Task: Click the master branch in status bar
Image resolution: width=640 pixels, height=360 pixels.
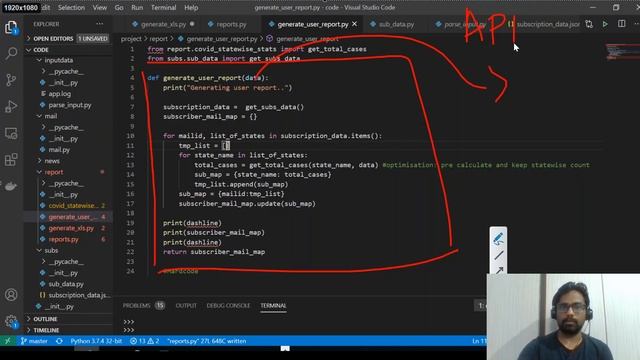Action: pyautogui.click(x=34, y=341)
